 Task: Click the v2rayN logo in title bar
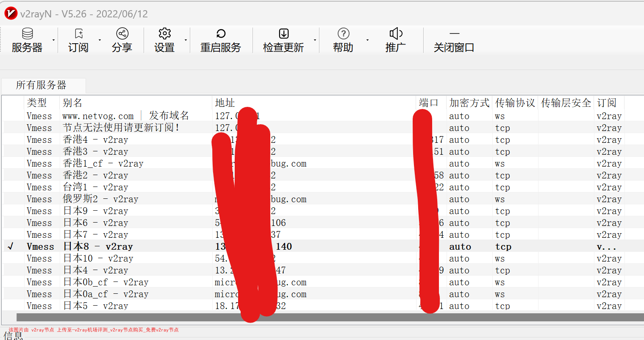(11, 14)
